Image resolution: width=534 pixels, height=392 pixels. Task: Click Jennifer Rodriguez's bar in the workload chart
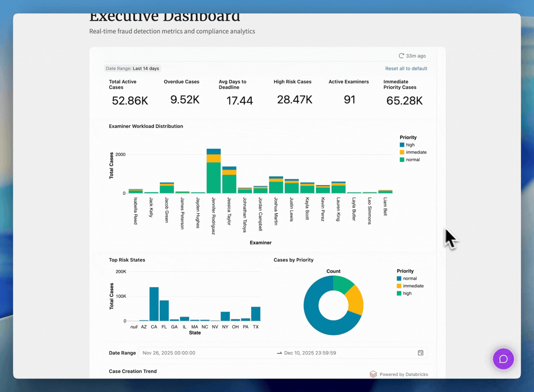[214, 171]
